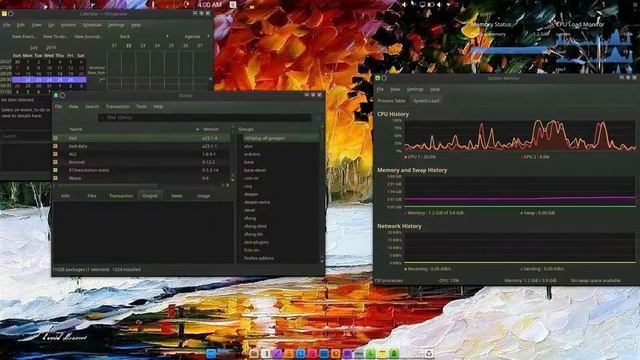Image resolution: width=640 pixels, height=360 pixels.
Task: Click the up arrow expander in agenda view
Action: click(x=210, y=79)
